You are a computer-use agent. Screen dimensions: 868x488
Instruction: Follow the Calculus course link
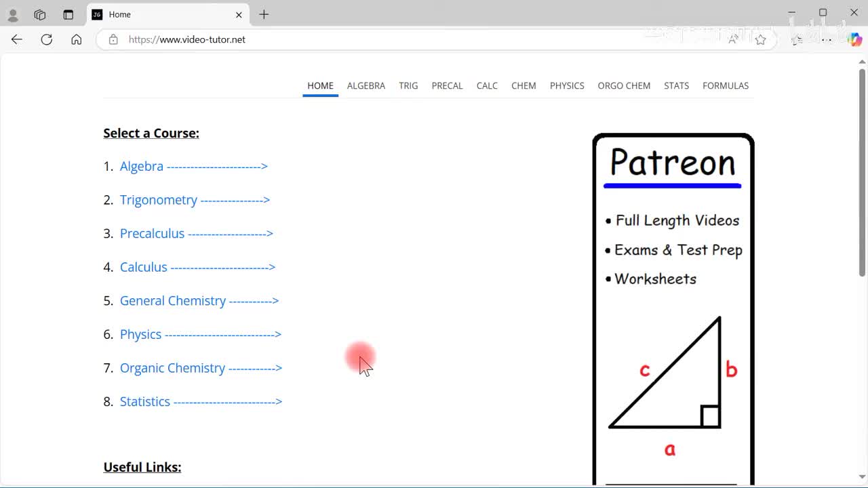[x=197, y=267]
